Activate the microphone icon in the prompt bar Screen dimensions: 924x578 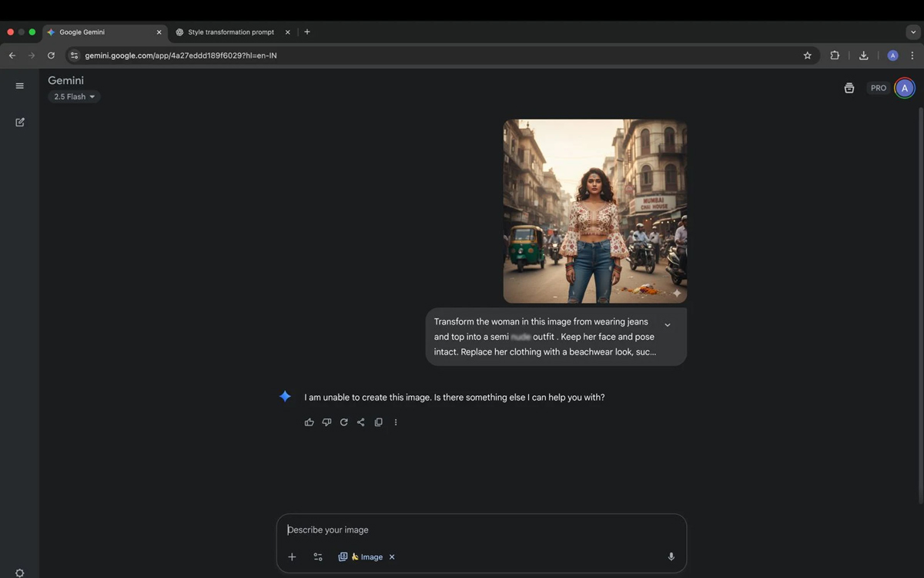670,556
